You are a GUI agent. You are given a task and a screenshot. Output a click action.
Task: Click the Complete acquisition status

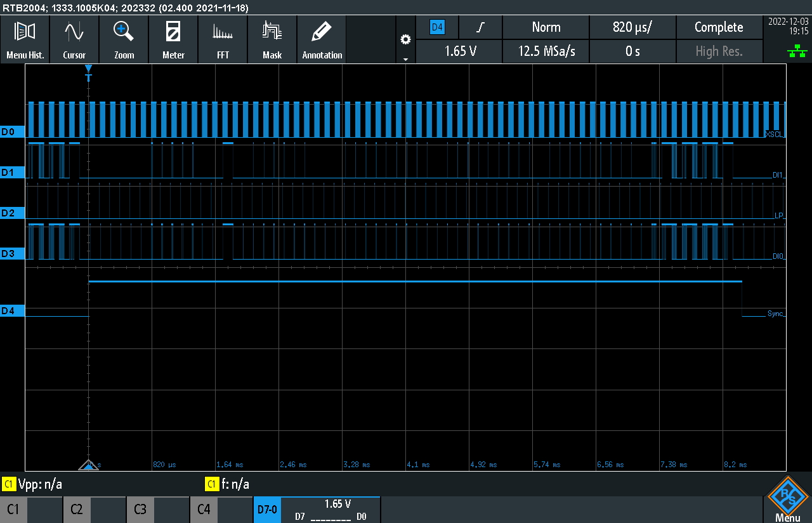coord(719,27)
